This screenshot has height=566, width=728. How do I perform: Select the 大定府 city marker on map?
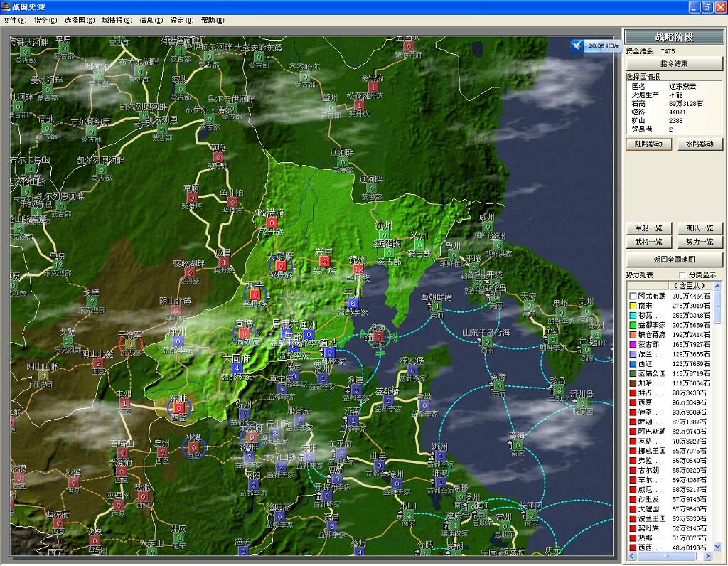pyautogui.click(x=280, y=266)
